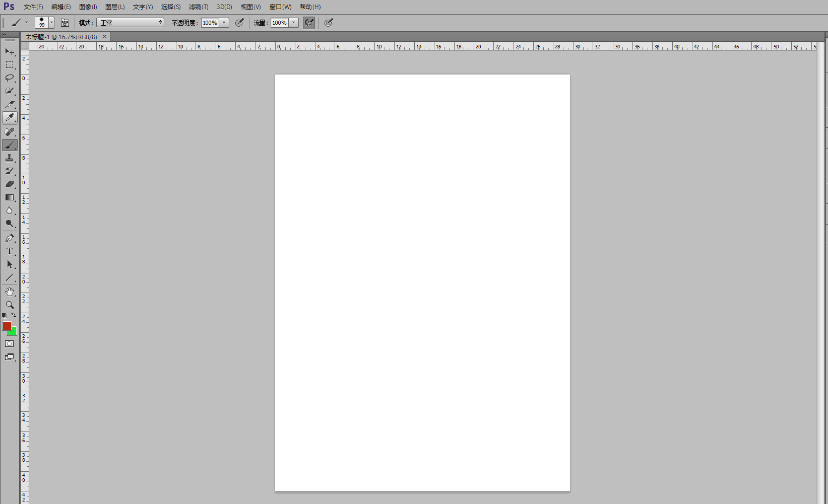Toggle the Brush panel

coord(65,23)
